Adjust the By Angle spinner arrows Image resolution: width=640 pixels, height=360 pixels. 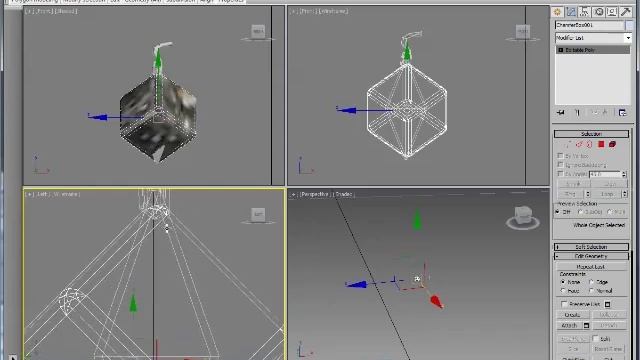(x=624, y=174)
